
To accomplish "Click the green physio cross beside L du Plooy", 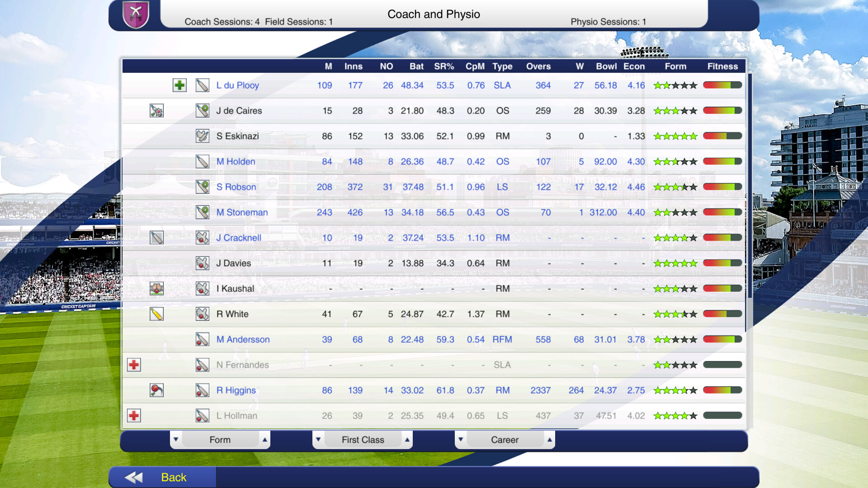I will pyautogui.click(x=179, y=85).
